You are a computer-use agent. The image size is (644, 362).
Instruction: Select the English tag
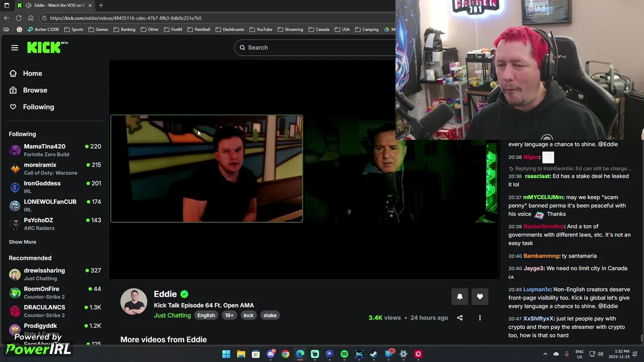(206, 315)
